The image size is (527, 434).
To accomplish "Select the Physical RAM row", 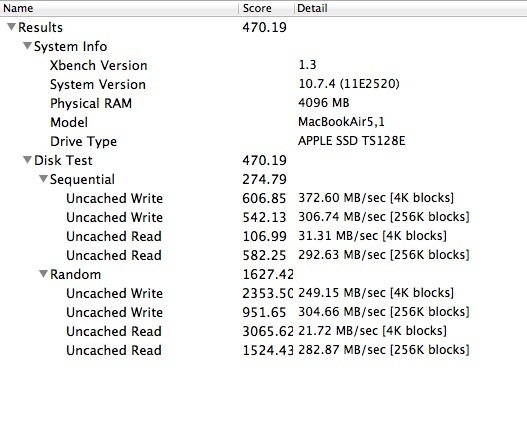I will (264, 103).
